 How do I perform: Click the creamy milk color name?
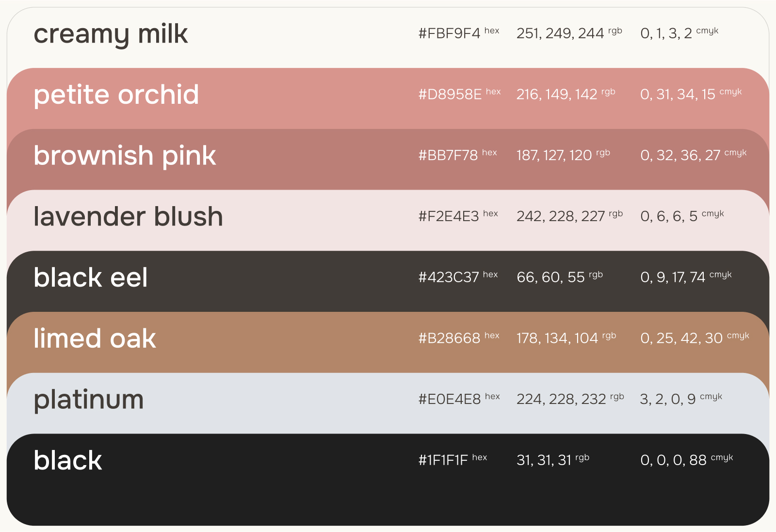coord(111,34)
